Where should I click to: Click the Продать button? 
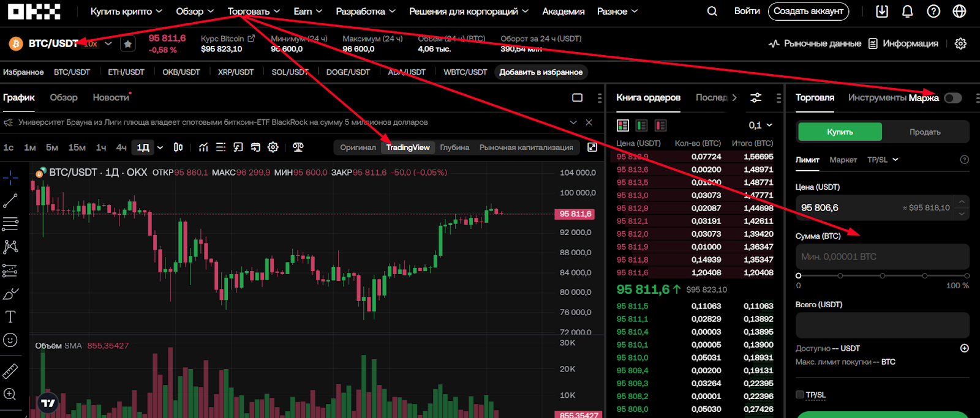point(925,132)
